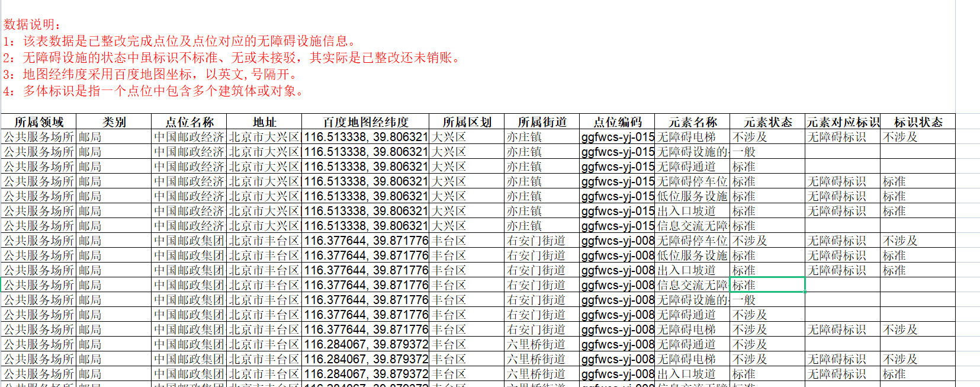980x387 pixels.
Task: Click the 所属区划 header cell
Action: point(466,122)
